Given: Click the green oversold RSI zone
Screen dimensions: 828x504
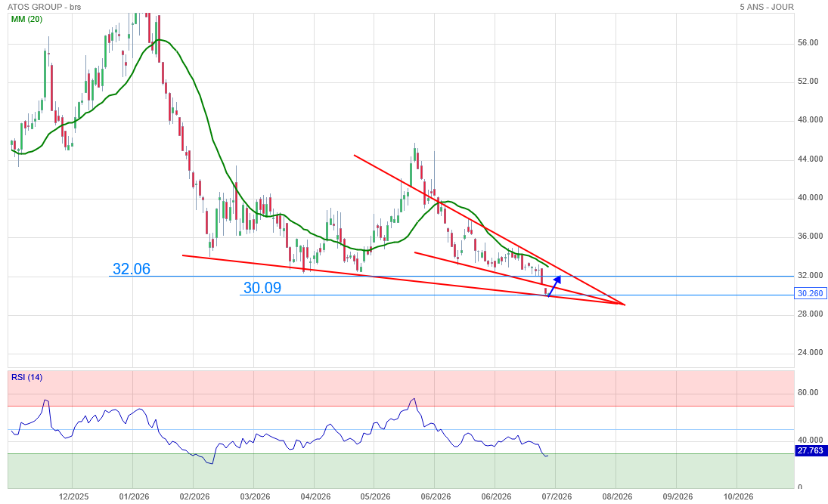Looking at the screenshot, I should pyautogui.click(x=401, y=471).
